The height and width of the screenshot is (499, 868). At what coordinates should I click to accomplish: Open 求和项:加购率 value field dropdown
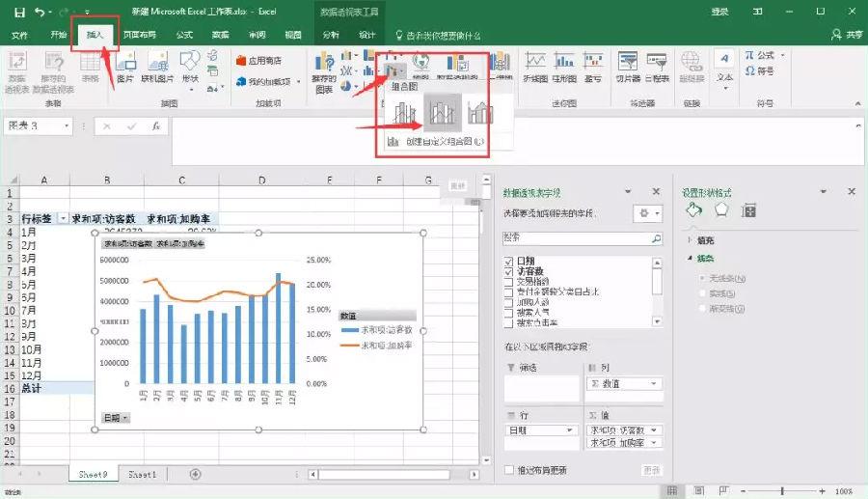pyautogui.click(x=654, y=442)
